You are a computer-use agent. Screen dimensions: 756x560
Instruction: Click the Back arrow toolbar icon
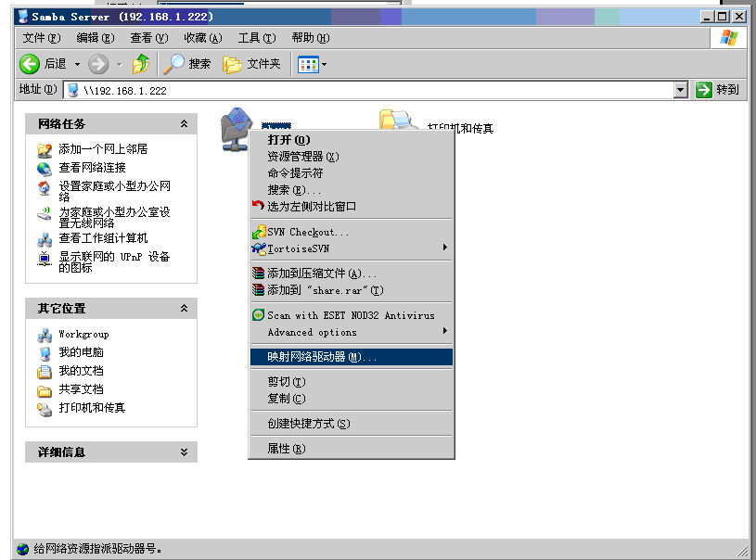(30, 64)
